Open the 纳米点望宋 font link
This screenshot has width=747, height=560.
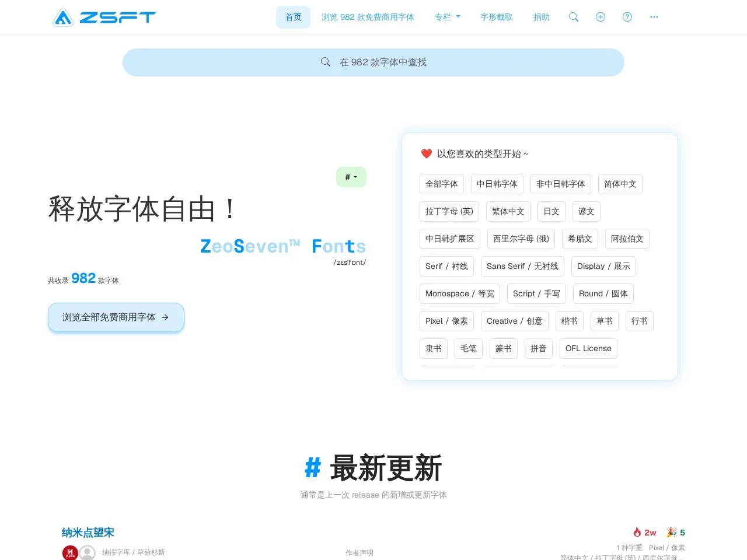88,533
